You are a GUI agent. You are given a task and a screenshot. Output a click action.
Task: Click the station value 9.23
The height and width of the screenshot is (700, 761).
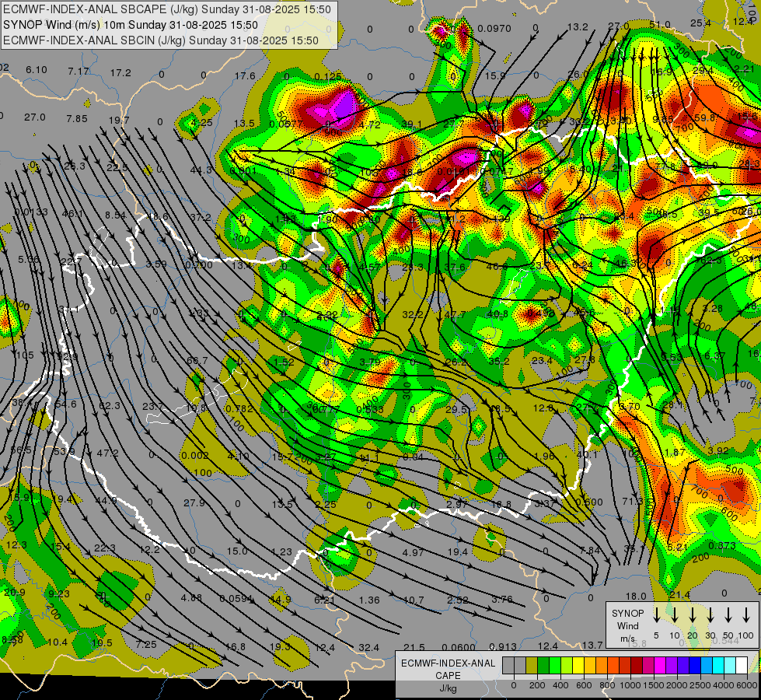click(59, 593)
